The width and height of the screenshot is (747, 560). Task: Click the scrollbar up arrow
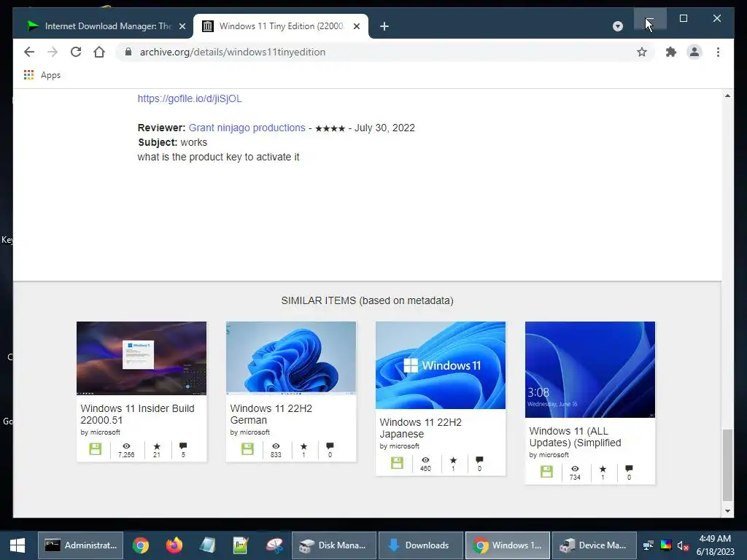727,96
